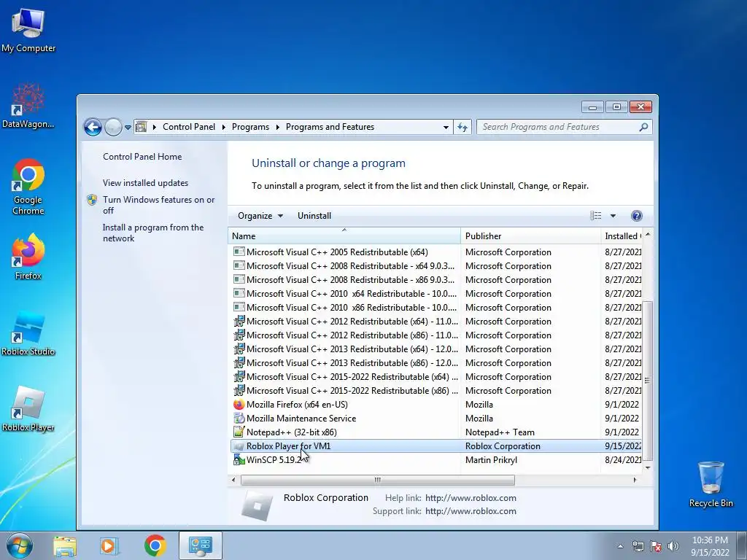Image resolution: width=747 pixels, height=560 pixels.
Task: Click the horizontal scrollbar thumb
Action: [x=377, y=480]
